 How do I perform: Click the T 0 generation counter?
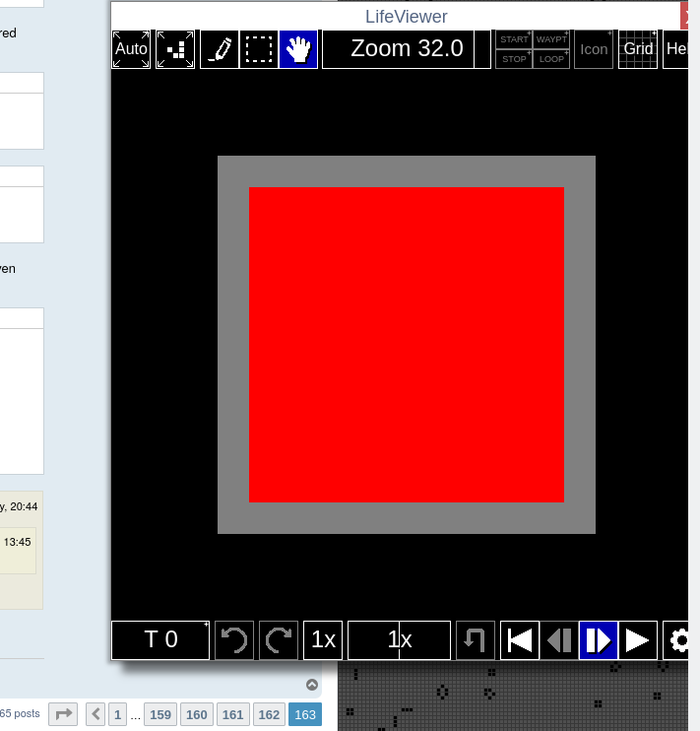coord(160,640)
